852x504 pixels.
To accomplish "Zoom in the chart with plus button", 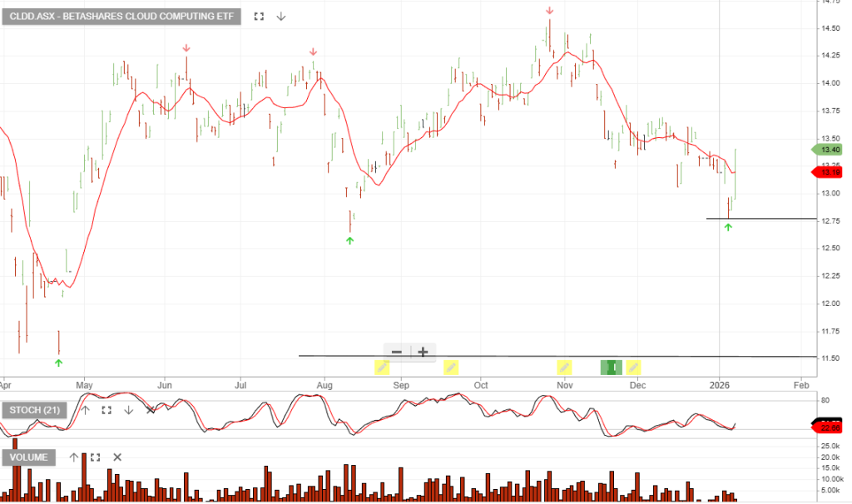I will click(x=423, y=352).
